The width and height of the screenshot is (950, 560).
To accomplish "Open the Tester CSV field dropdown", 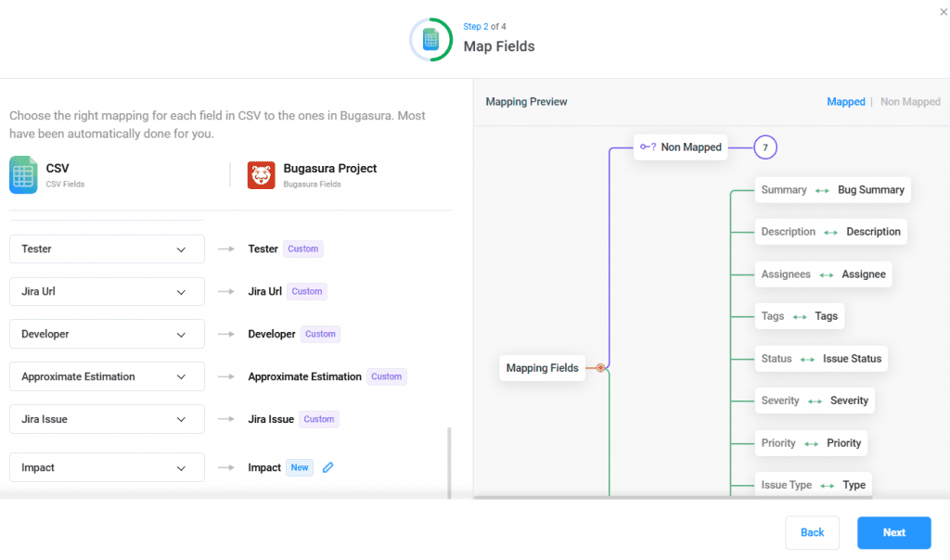I will tap(107, 248).
